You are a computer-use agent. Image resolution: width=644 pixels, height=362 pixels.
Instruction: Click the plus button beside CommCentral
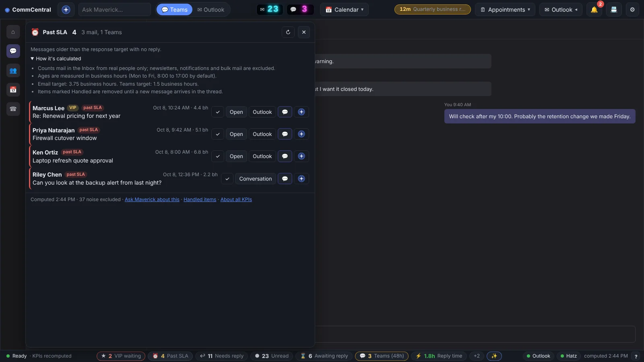66,10
